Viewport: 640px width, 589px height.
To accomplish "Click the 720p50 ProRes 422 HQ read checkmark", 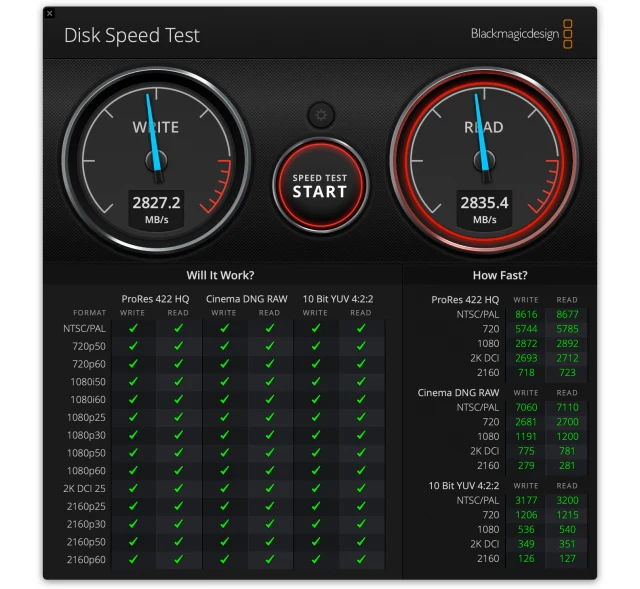I will [x=178, y=346].
